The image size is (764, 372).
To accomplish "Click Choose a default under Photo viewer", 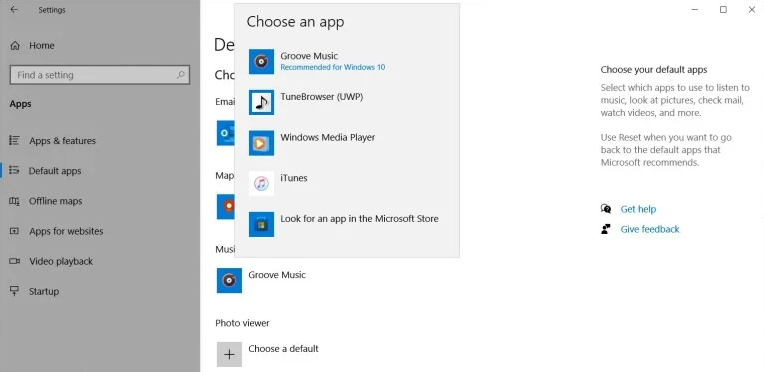I will (x=283, y=349).
